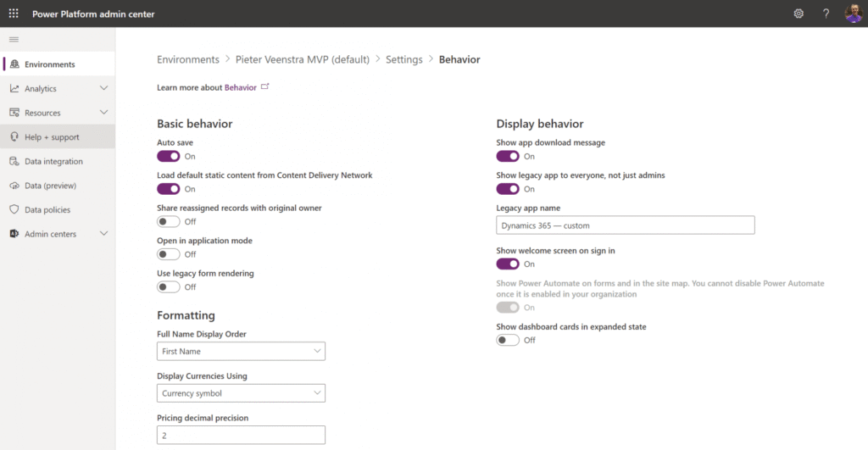This screenshot has height=450, width=868.
Task: Toggle Auto save off
Action: click(169, 156)
